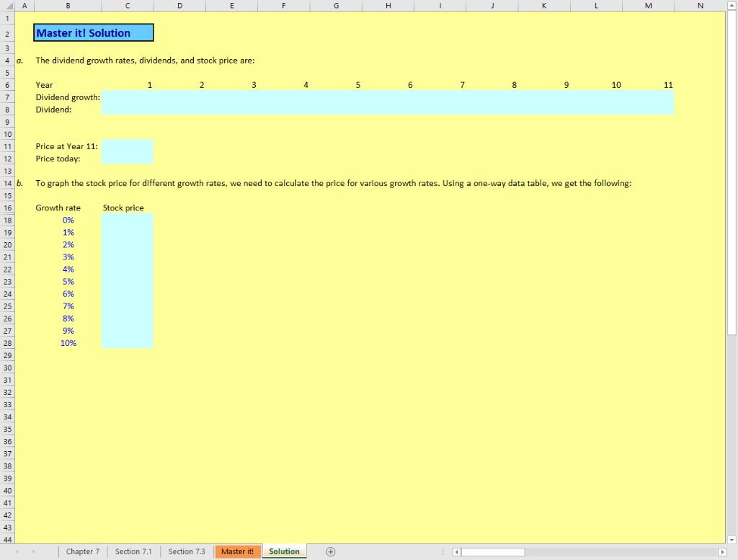Switch to the Master it! tab

pyautogui.click(x=237, y=551)
